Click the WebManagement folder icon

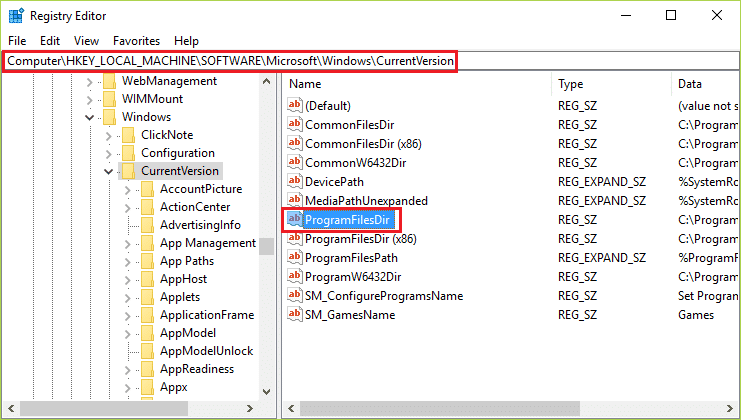point(110,81)
